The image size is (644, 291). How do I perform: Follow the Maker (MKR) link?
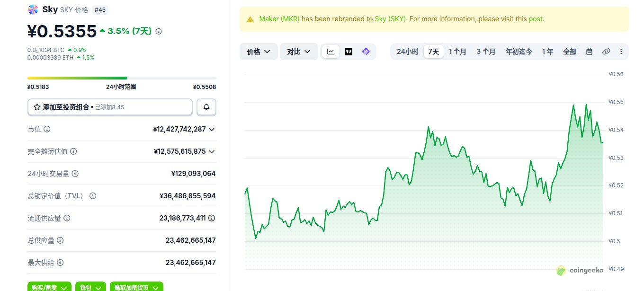coord(279,19)
